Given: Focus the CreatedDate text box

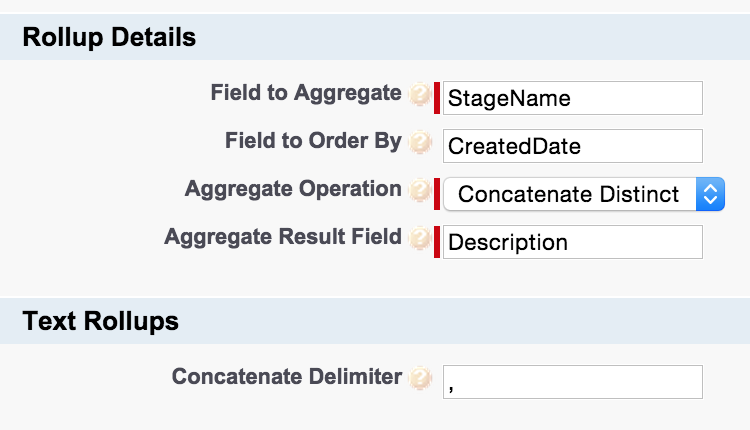Looking at the screenshot, I should click(x=572, y=146).
